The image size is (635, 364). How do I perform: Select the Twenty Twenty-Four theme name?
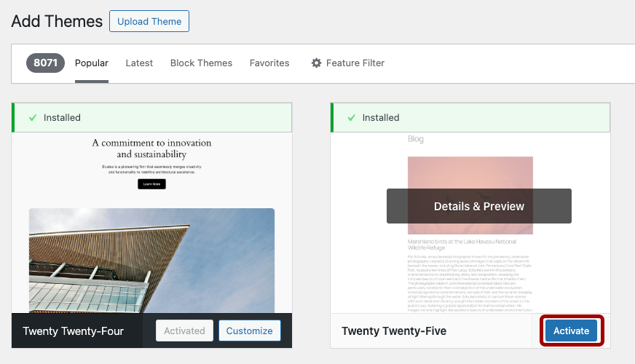pos(73,331)
